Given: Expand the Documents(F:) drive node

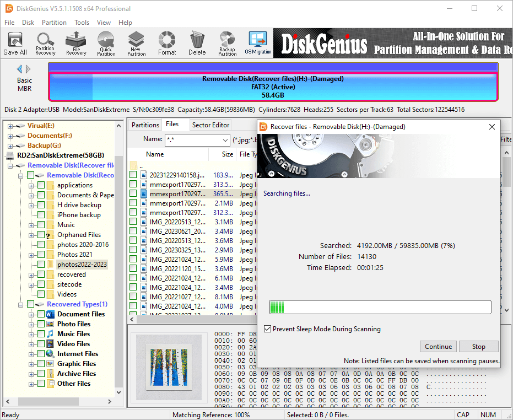Looking at the screenshot, I should [x=10, y=136].
